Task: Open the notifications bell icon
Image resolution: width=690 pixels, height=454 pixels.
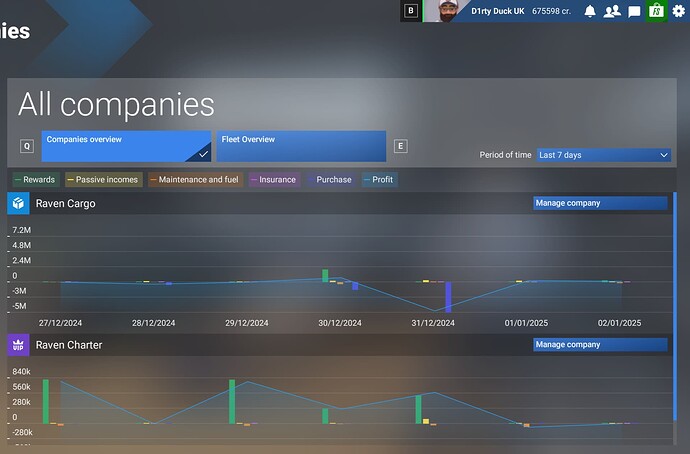Action: pyautogui.click(x=590, y=11)
